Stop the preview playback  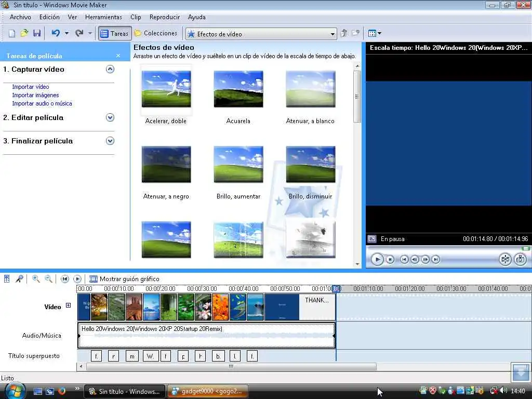pyautogui.click(x=390, y=260)
